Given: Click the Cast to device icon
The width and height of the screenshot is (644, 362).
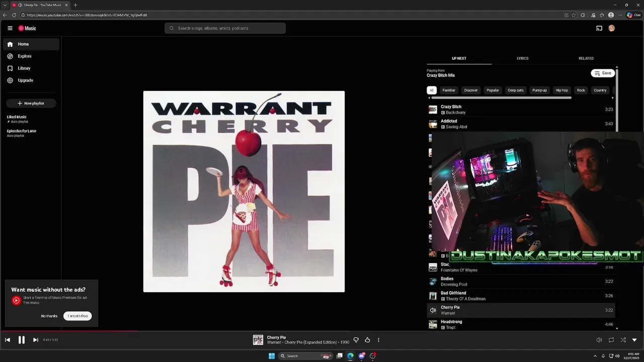Looking at the screenshot, I should point(599,28).
